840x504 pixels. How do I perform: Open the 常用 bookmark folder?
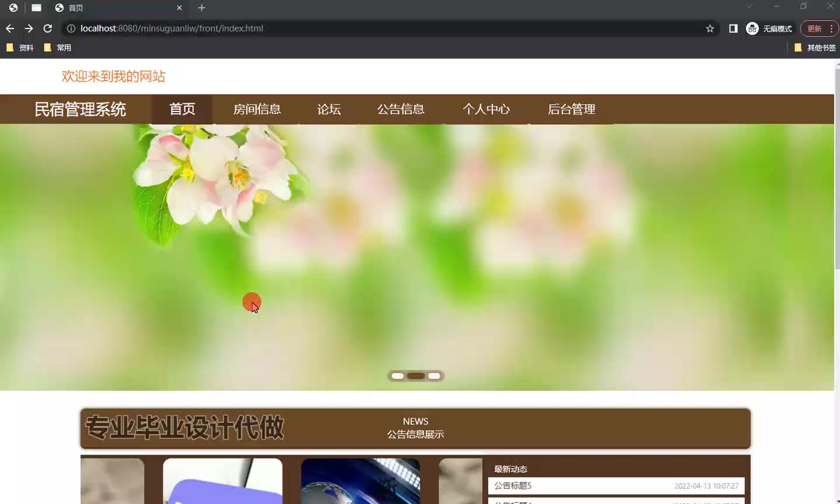(x=57, y=48)
